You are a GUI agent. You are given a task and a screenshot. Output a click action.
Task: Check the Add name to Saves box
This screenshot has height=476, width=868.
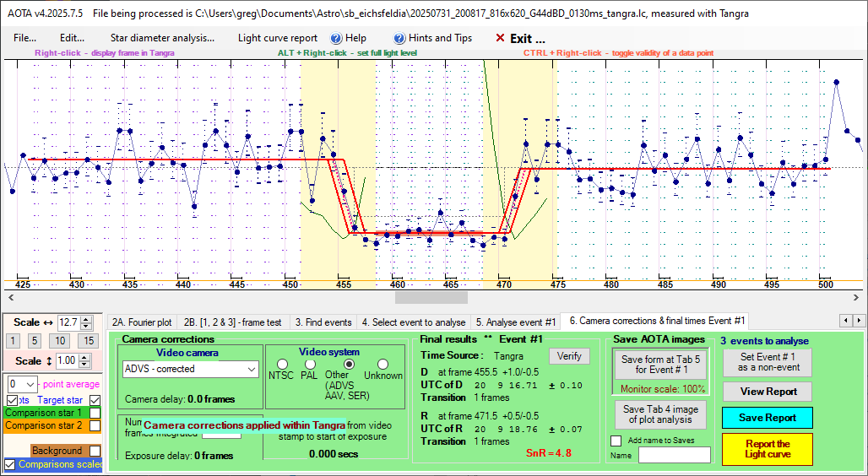[x=616, y=441]
